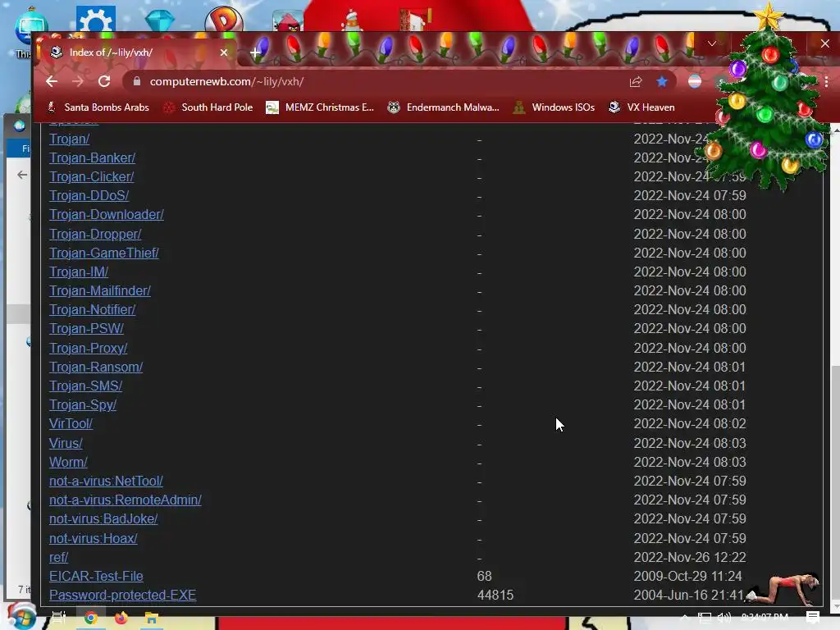Open the Trojan-Ransom/ directory link
This screenshot has width=840, height=630.
(96, 367)
